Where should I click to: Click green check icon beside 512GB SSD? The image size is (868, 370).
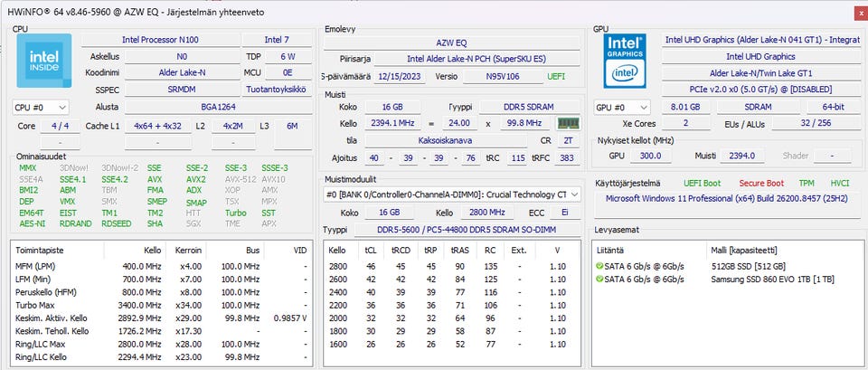tap(599, 266)
